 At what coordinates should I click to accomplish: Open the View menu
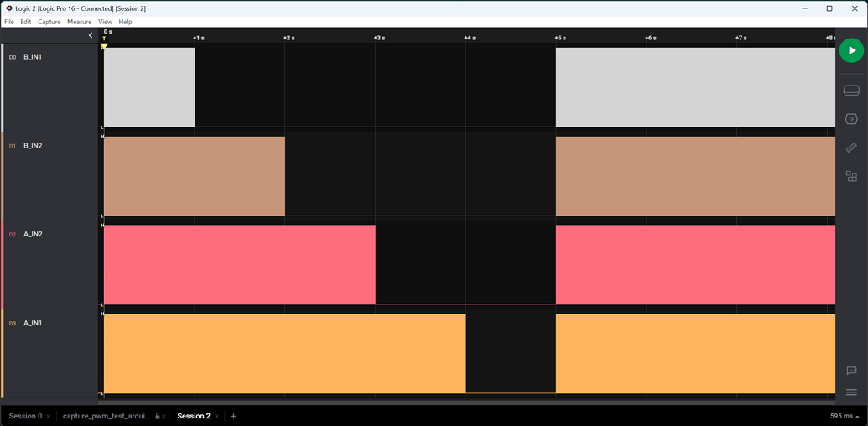(105, 22)
